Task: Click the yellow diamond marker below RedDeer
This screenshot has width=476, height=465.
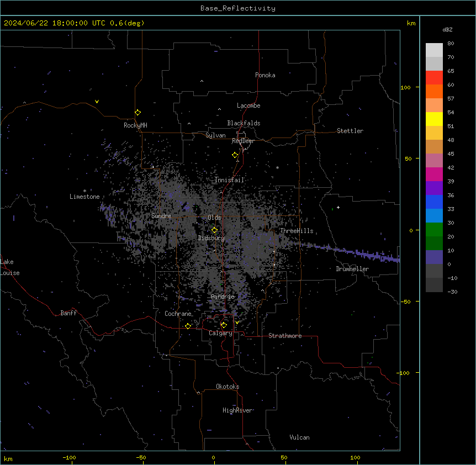Action: (x=235, y=155)
